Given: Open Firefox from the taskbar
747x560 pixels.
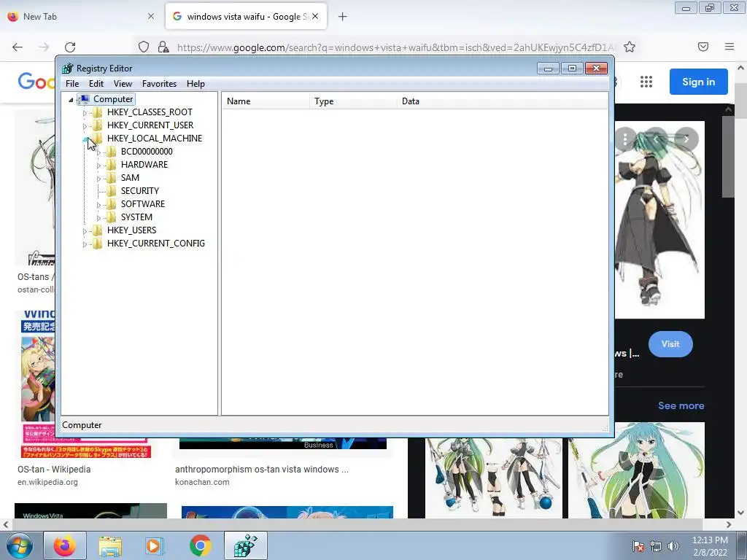Looking at the screenshot, I should [65, 545].
